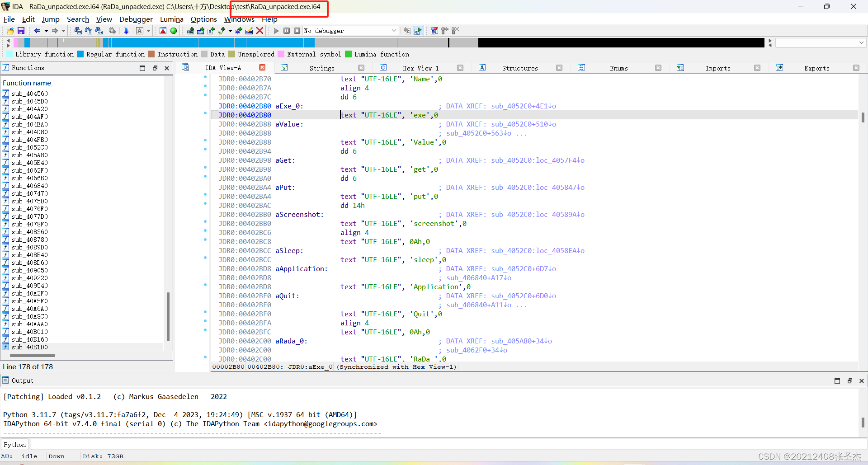Click the Output panel's icon
Image resolution: width=868 pixels, height=465 pixels.
click(x=5, y=380)
